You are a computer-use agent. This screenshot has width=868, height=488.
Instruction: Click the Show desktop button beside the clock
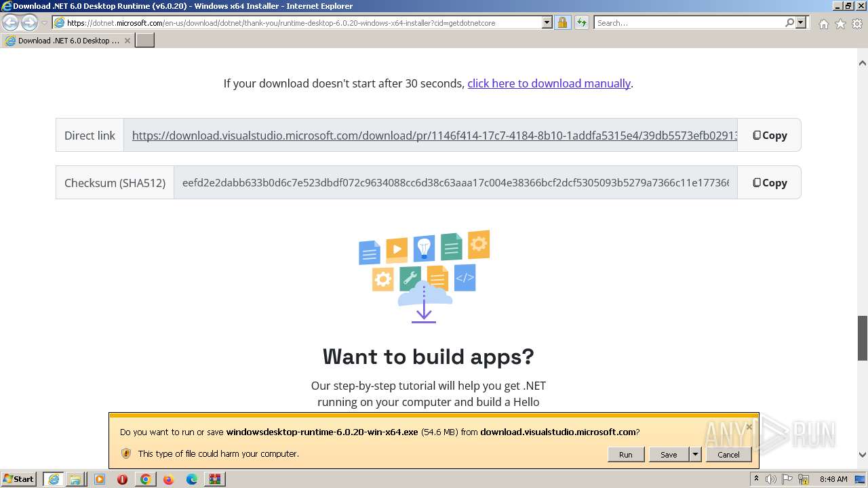pos(861,479)
